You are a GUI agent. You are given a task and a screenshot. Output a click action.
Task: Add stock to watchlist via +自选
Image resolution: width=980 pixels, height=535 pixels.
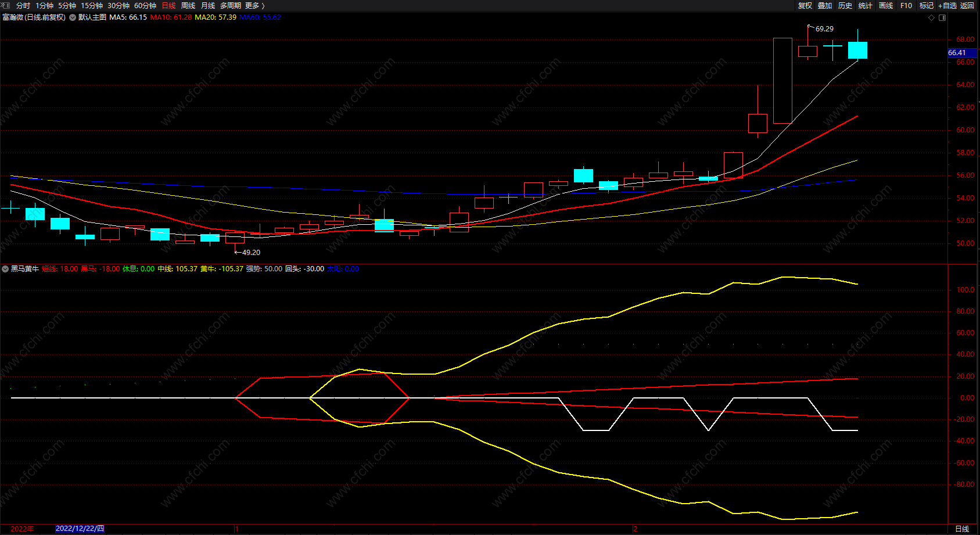pyautogui.click(x=947, y=6)
